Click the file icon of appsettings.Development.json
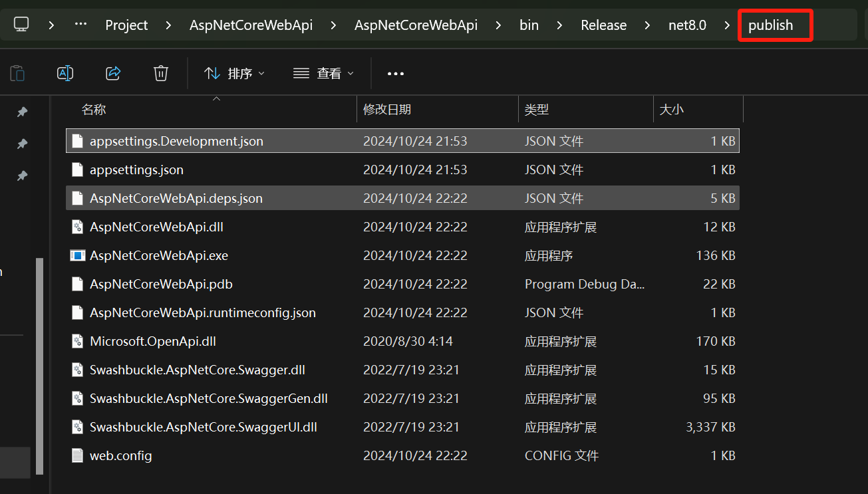The height and width of the screenshot is (494, 868). click(x=78, y=141)
